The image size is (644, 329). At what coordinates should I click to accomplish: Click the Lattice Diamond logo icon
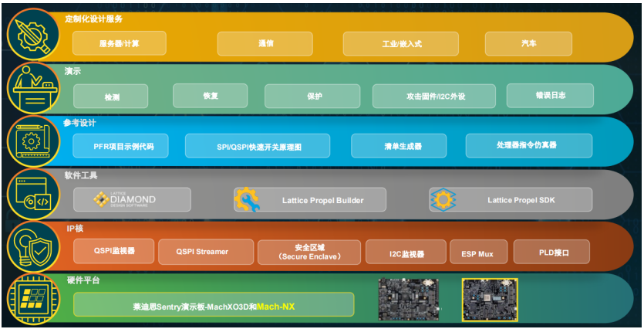point(101,199)
